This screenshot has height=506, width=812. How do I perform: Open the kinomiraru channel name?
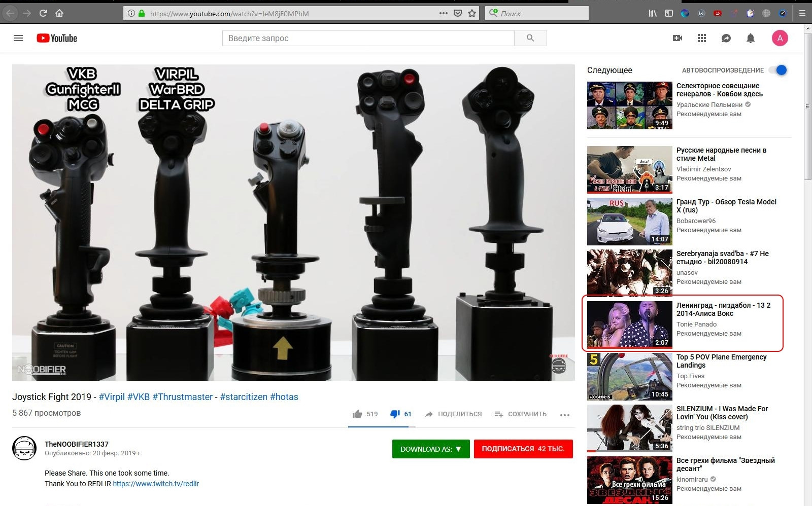pyautogui.click(x=692, y=480)
